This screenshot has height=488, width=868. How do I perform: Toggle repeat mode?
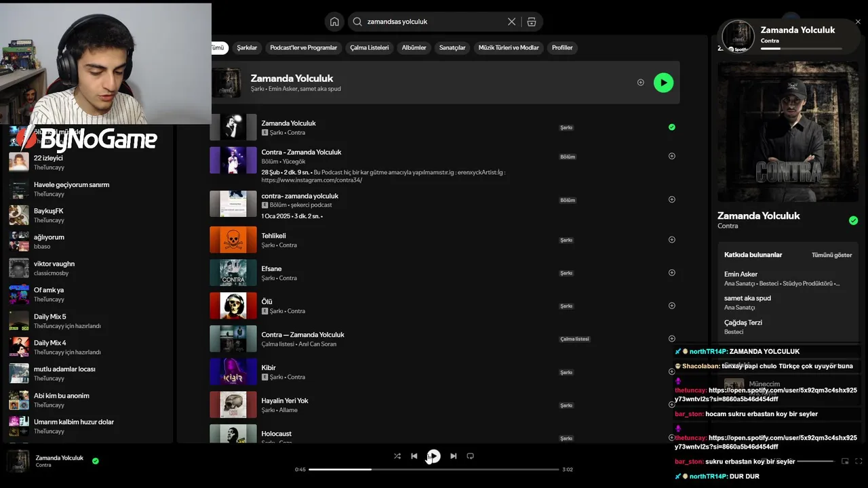coord(470,456)
